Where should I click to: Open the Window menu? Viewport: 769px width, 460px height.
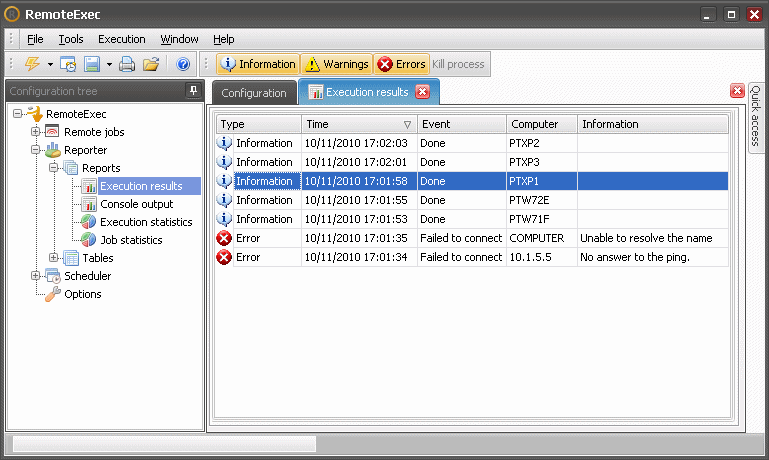179,39
